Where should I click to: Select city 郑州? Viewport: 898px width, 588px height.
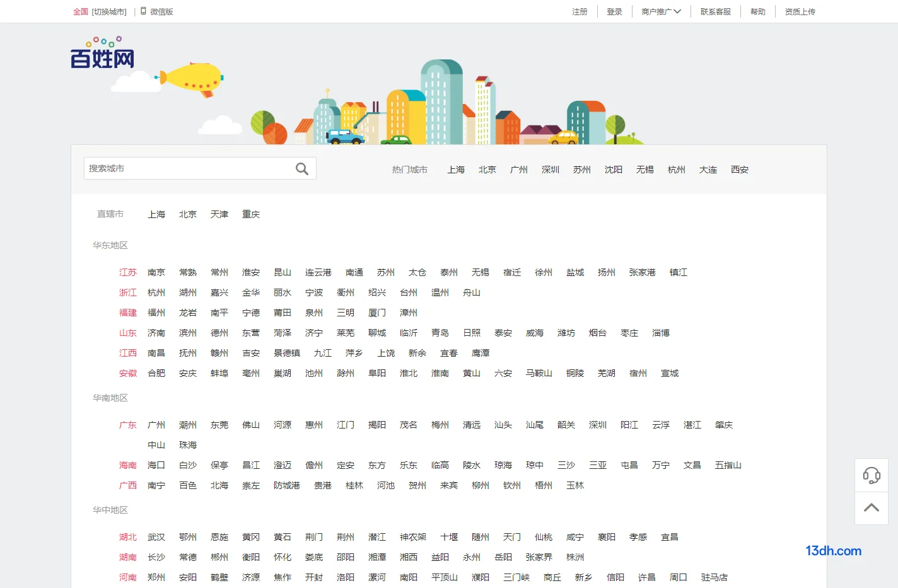(x=156, y=577)
